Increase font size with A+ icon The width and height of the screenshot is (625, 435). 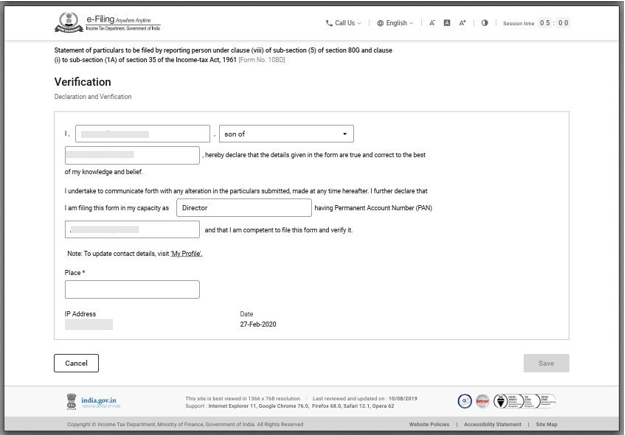[x=462, y=23]
